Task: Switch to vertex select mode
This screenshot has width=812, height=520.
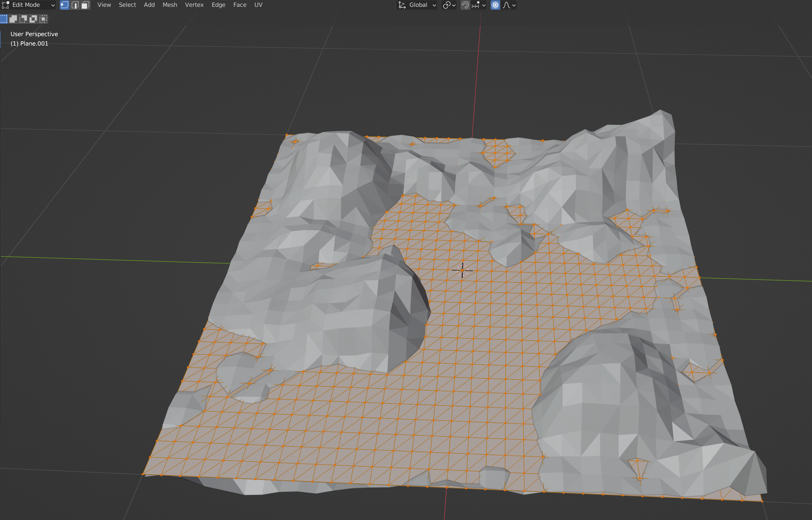Action: [x=65, y=5]
